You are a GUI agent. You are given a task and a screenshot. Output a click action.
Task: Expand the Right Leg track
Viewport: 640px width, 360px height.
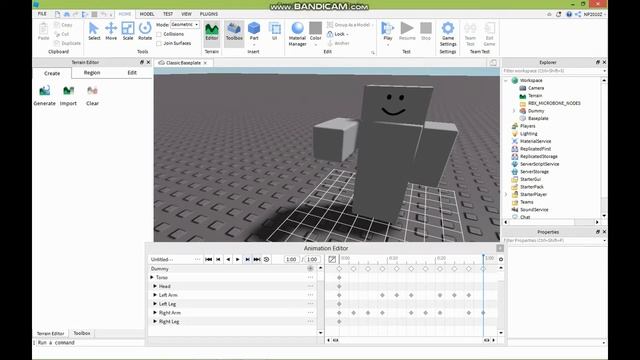(155, 322)
